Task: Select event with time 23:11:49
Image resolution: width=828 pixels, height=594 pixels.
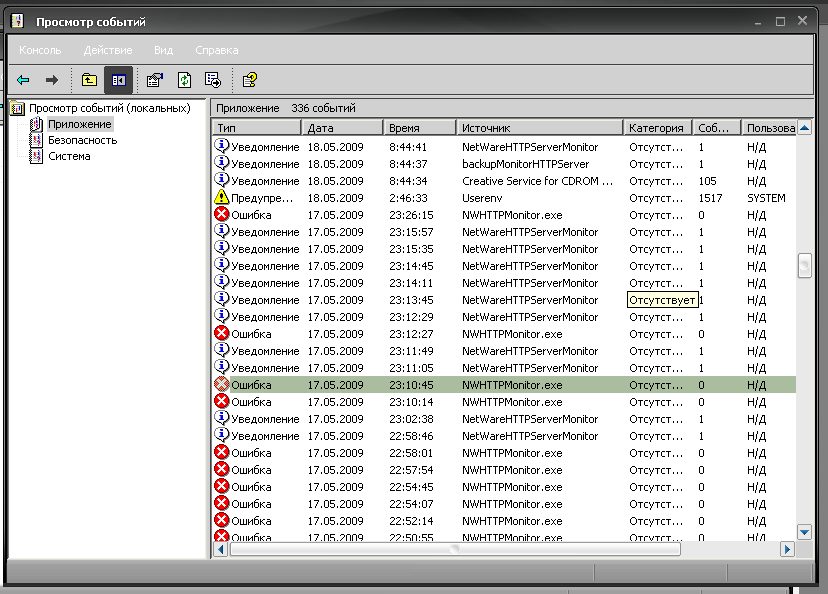Action: [x=504, y=351]
